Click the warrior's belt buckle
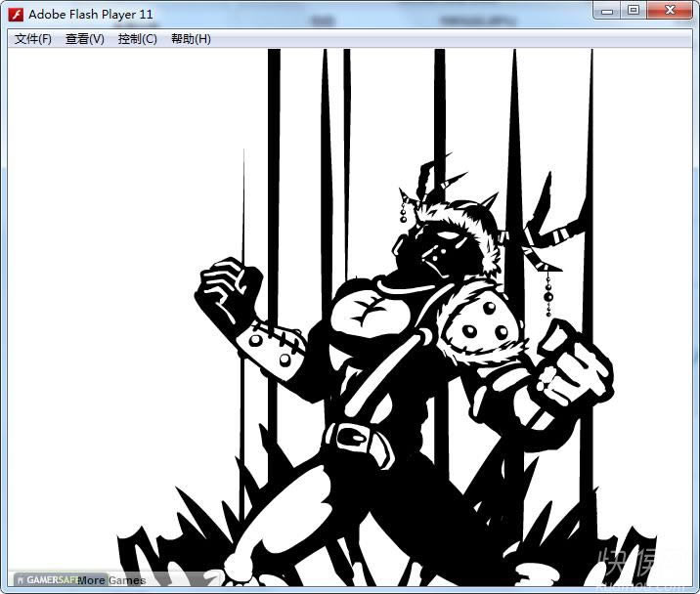Screen dimensions: 700x594 point(347,436)
